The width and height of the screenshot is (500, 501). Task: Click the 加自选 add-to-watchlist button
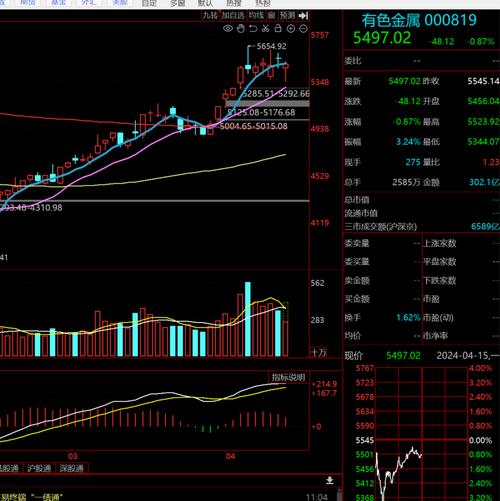pyautogui.click(x=233, y=15)
